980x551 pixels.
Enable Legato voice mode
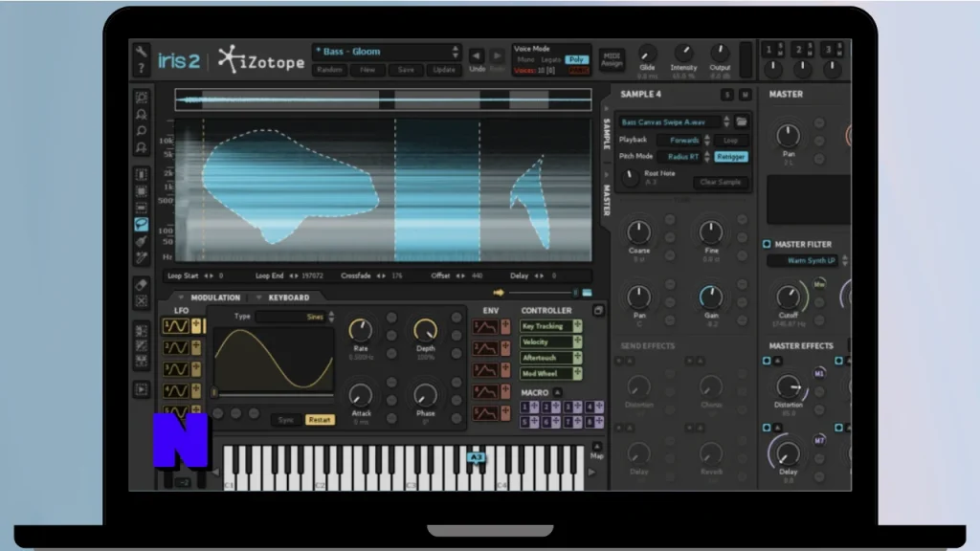(550, 59)
